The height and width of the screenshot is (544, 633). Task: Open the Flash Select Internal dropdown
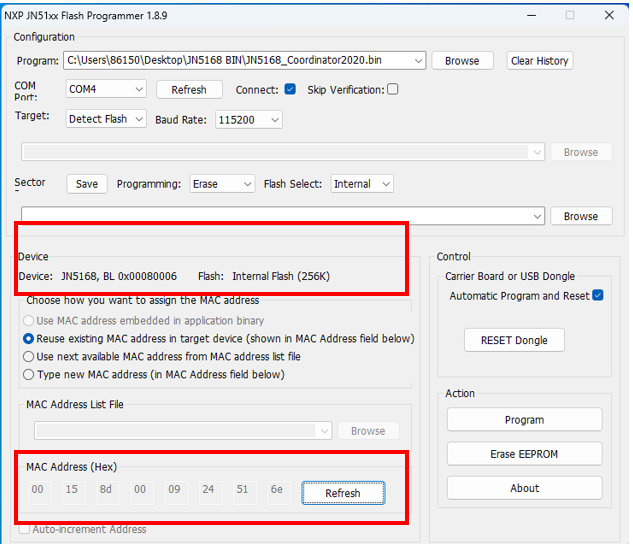(362, 184)
